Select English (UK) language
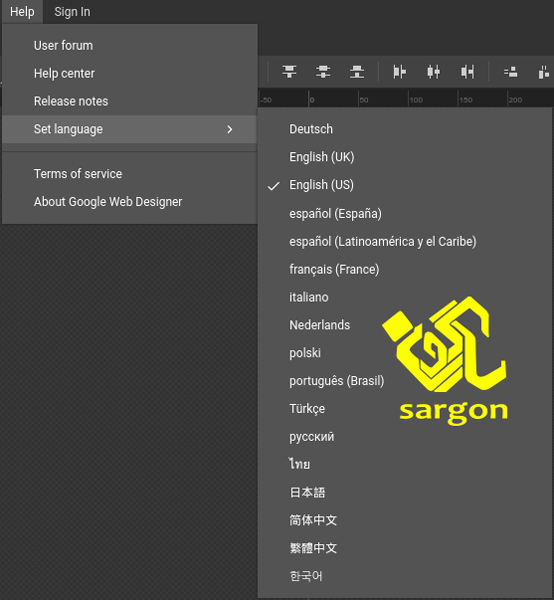554x600 pixels. pos(405,157)
